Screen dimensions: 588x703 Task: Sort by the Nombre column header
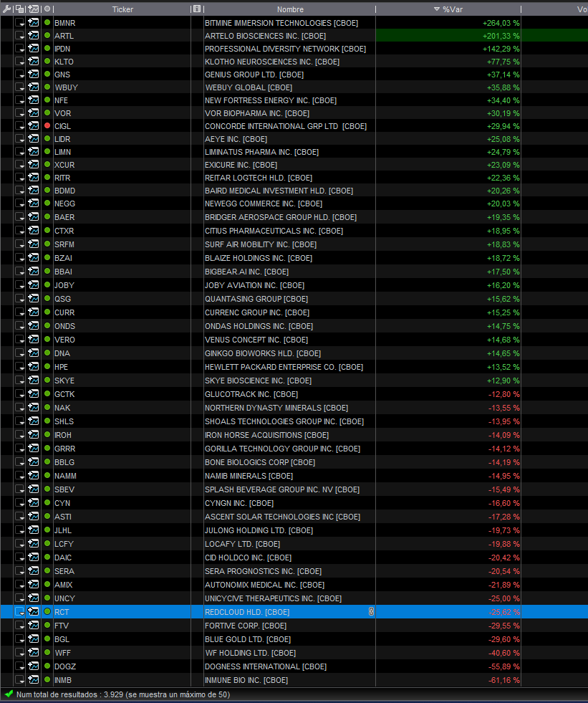[x=290, y=9]
